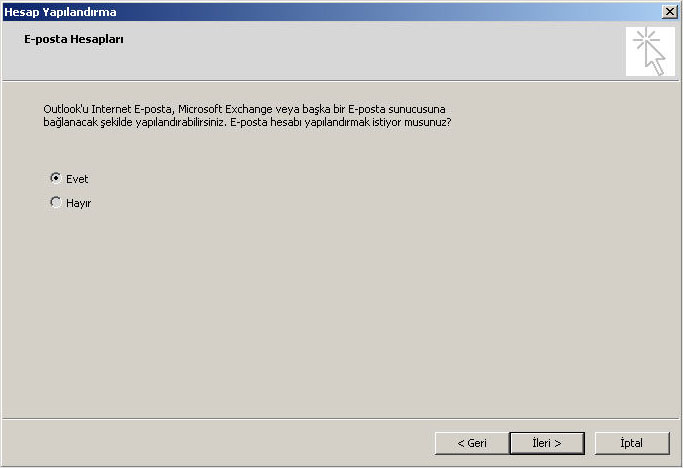The height and width of the screenshot is (468, 683).
Task: Go back with the < Geri button
Action: point(472,443)
